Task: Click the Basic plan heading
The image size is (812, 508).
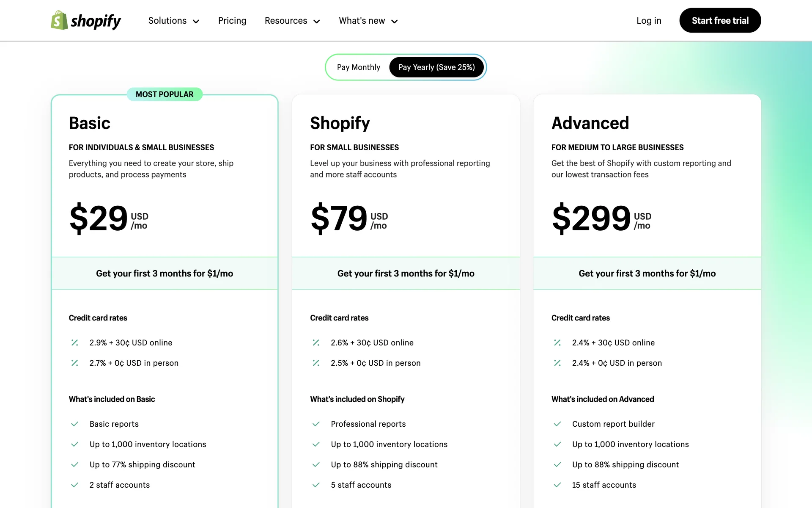Action: pos(90,123)
